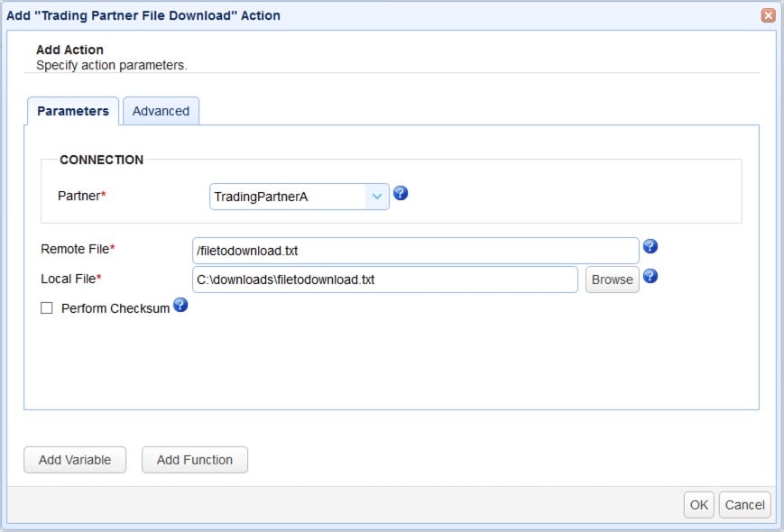Confirm with the OK button

(x=699, y=505)
